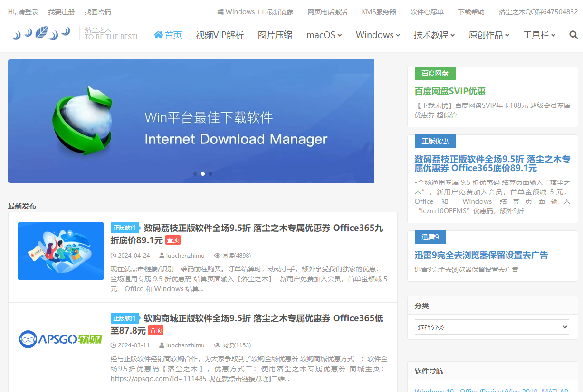The height and width of the screenshot is (392, 583).
Task: Click the home icon beside 首页
Action: click(x=158, y=35)
